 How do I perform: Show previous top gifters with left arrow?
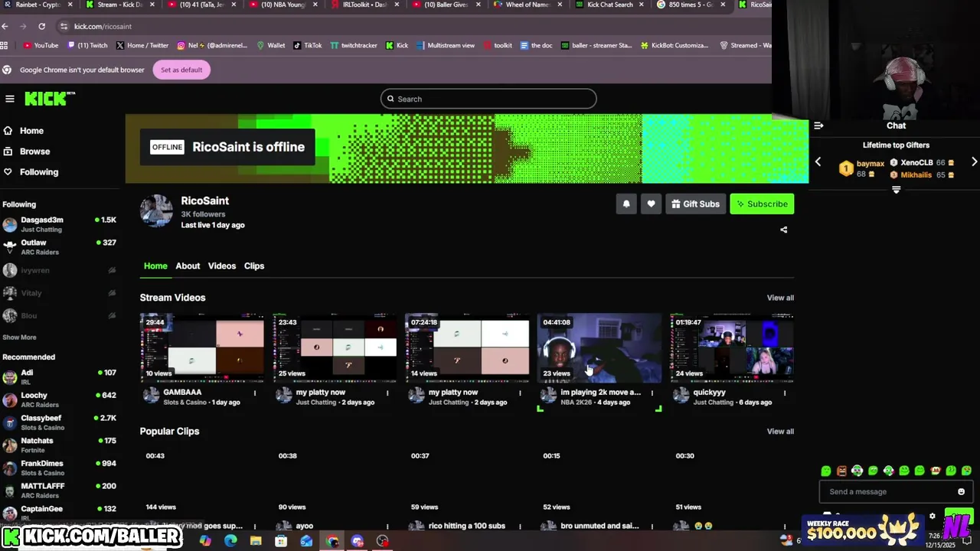[x=818, y=162]
